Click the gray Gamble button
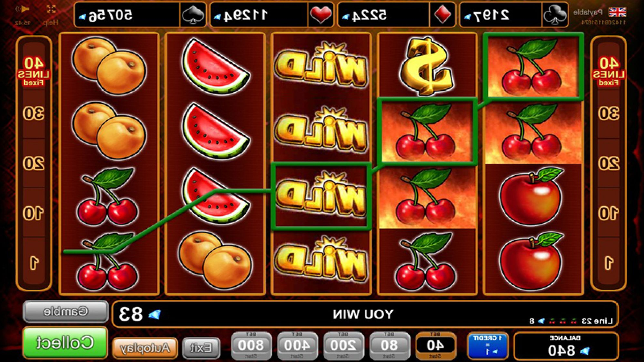The width and height of the screenshot is (644, 362). [66, 312]
